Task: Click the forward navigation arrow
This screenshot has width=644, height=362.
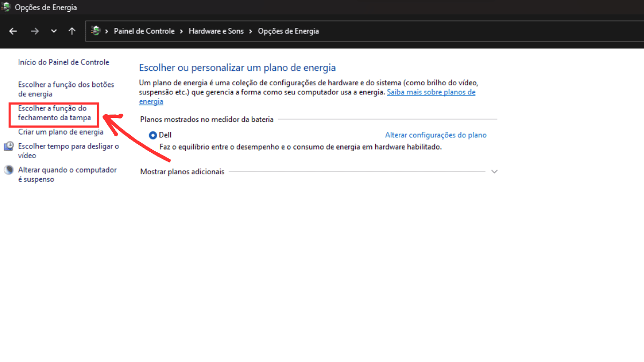Action: pyautogui.click(x=34, y=31)
